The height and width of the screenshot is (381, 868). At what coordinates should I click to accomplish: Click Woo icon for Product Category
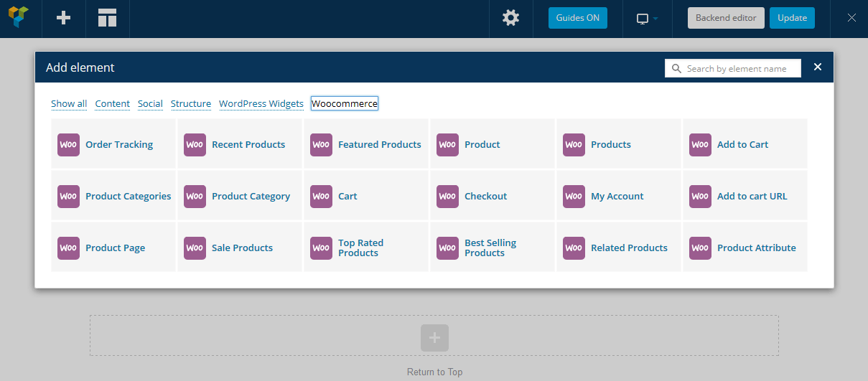[195, 196]
